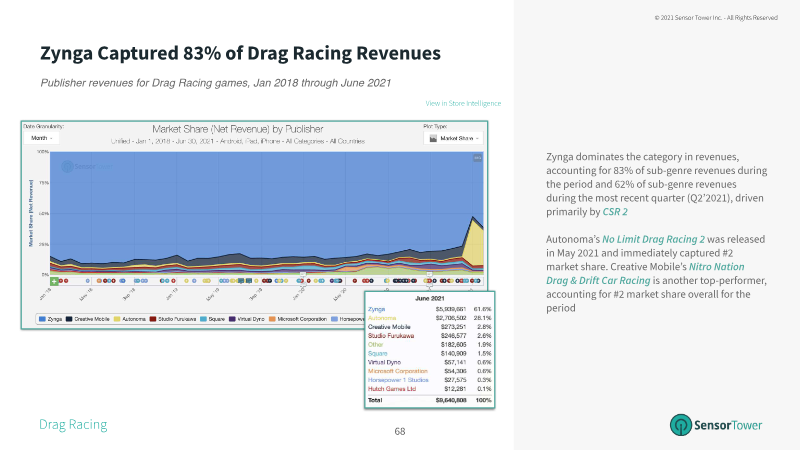Open the View in Store Intelligence link
The width and height of the screenshot is (800, 450).
pos(463,103)
